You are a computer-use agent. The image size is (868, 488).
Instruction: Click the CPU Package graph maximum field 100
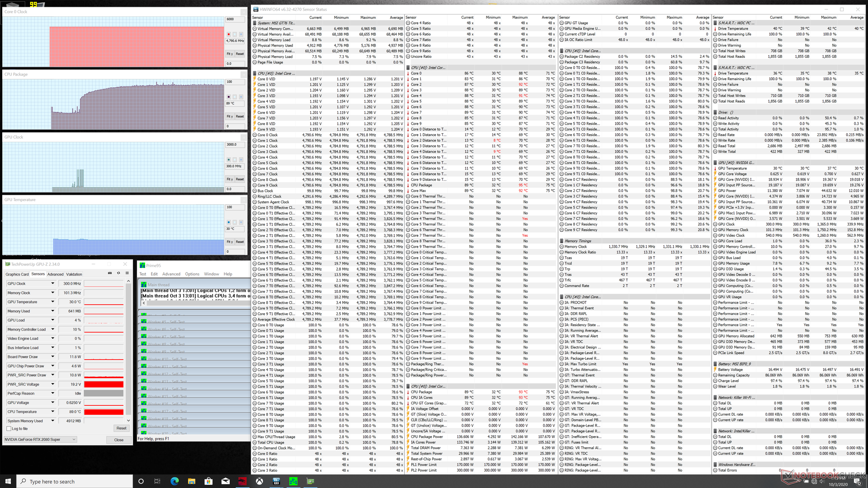235,82
